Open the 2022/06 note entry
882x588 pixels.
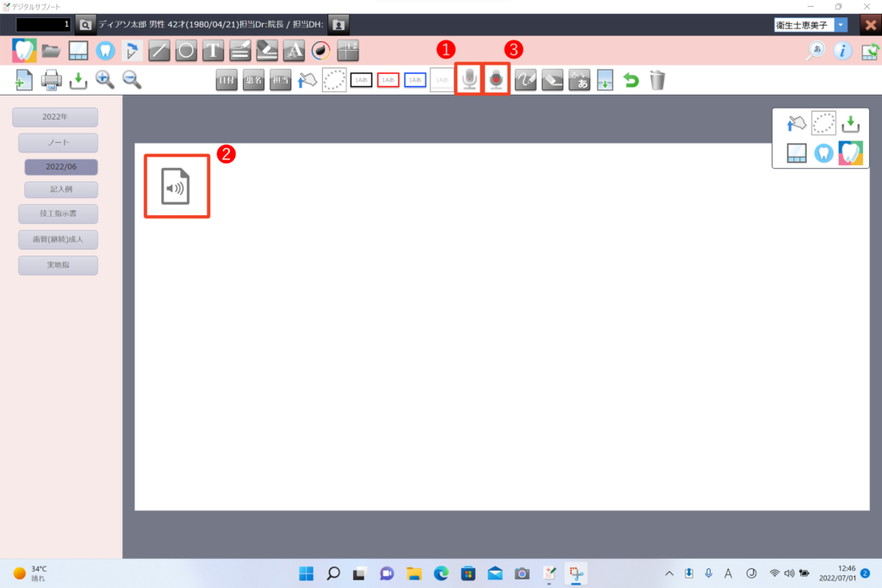[x=60, y=167]
